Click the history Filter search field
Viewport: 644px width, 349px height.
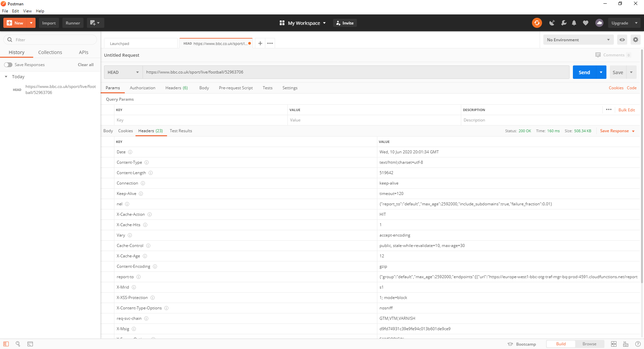pos(50,40)
